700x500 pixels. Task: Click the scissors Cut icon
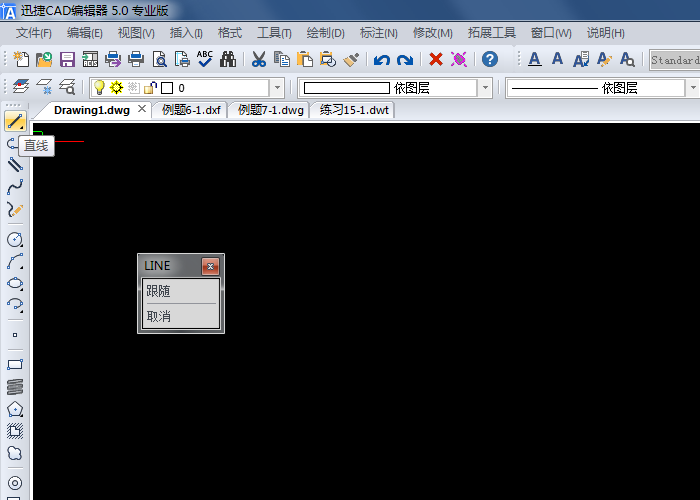click(x=258, y=59)
